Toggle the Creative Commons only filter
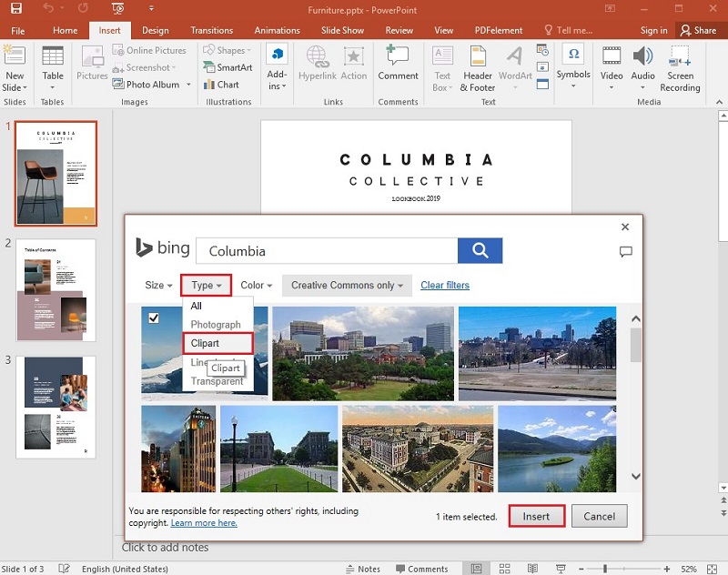The height and width of the screenshot is (575, 728). pyautogui.click(x=346, y=285)
